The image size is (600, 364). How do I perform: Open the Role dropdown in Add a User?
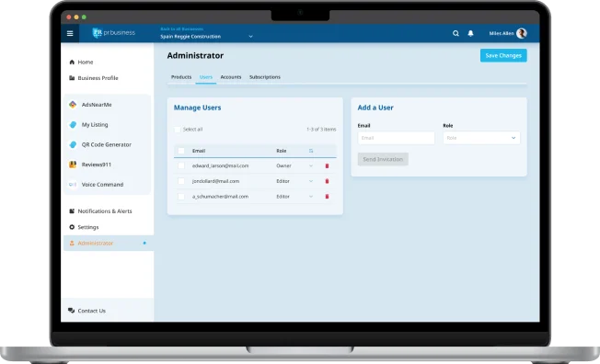[481, 138]
